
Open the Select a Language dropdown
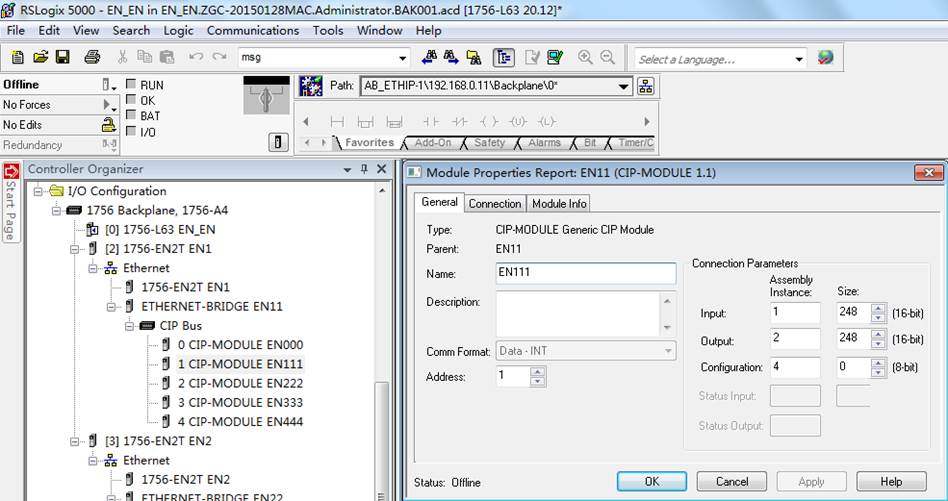click(799, 59)
